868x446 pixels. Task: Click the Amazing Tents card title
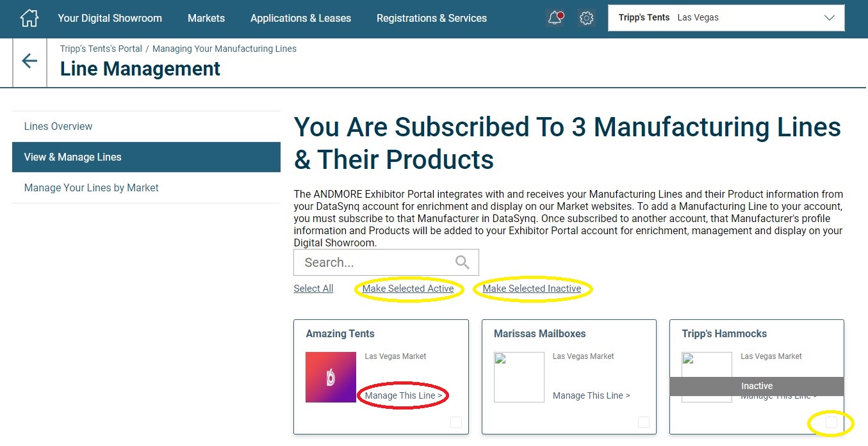[340, 333]
